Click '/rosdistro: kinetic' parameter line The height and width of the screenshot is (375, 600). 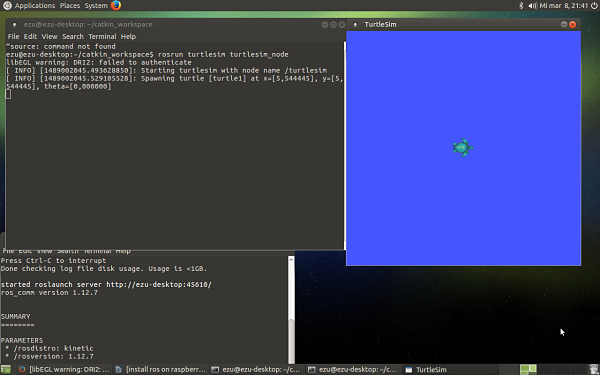click(50, 348)
